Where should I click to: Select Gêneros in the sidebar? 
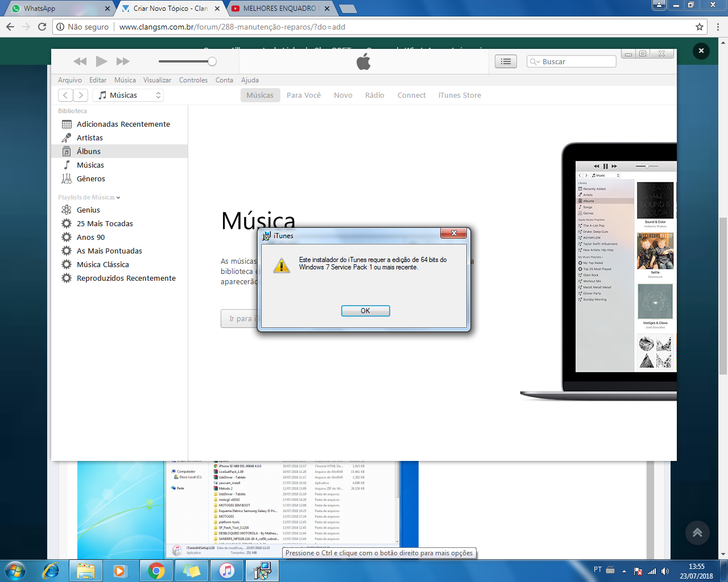pos(119,178)
